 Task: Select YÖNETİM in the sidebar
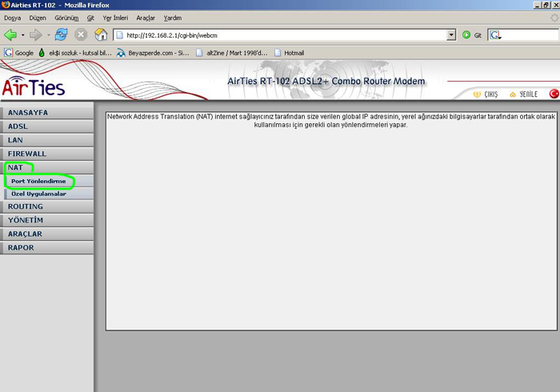pyautogui.click(x=46, y=220)
